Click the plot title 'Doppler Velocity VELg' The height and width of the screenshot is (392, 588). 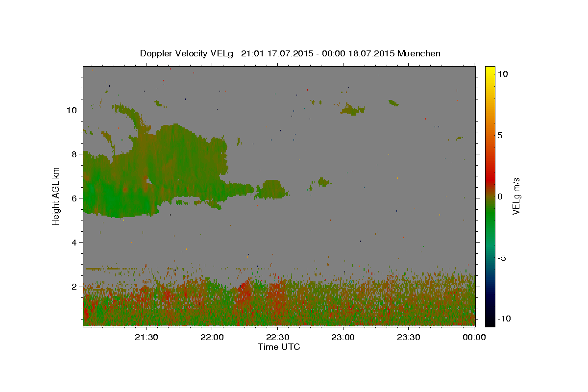click(188, 53)
